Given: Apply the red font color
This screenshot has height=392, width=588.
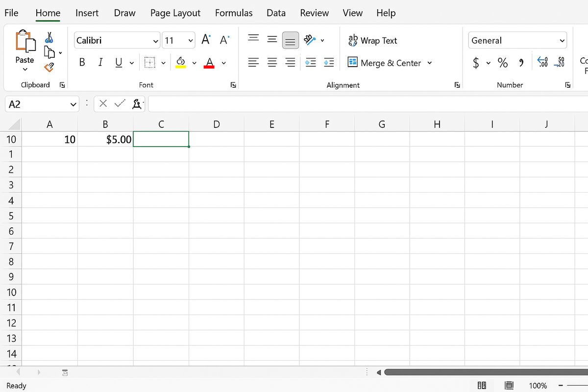Looking at the screenshot, I should (210, 63).
